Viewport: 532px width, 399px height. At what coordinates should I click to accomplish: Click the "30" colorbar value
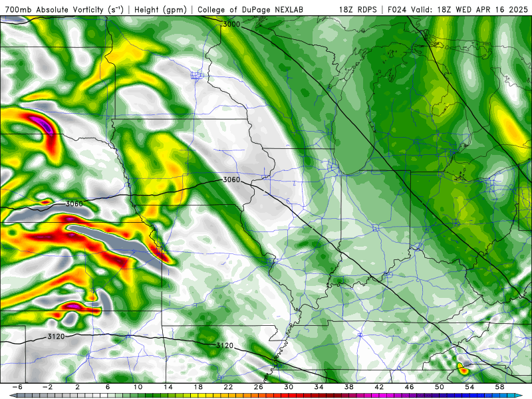[x=289, y=387]
